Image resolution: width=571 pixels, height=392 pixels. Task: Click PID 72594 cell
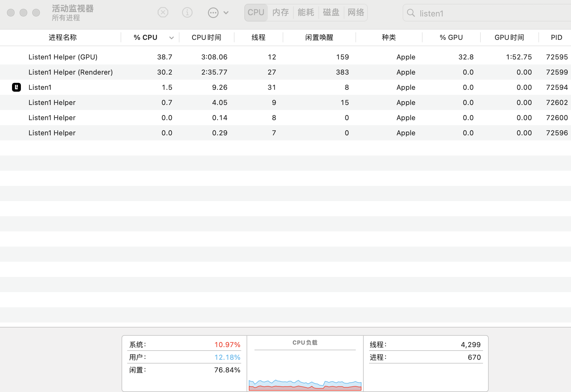coord(557,87)
